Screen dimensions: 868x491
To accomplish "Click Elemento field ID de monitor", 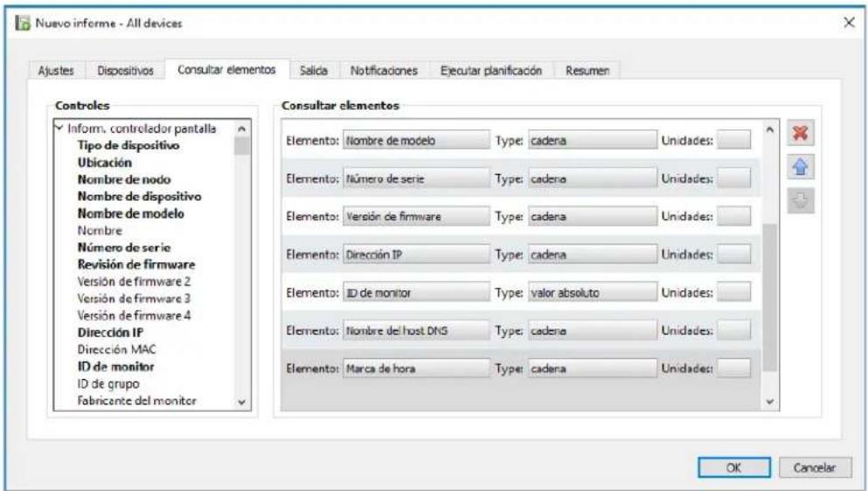I will click(x=416, y=293).
